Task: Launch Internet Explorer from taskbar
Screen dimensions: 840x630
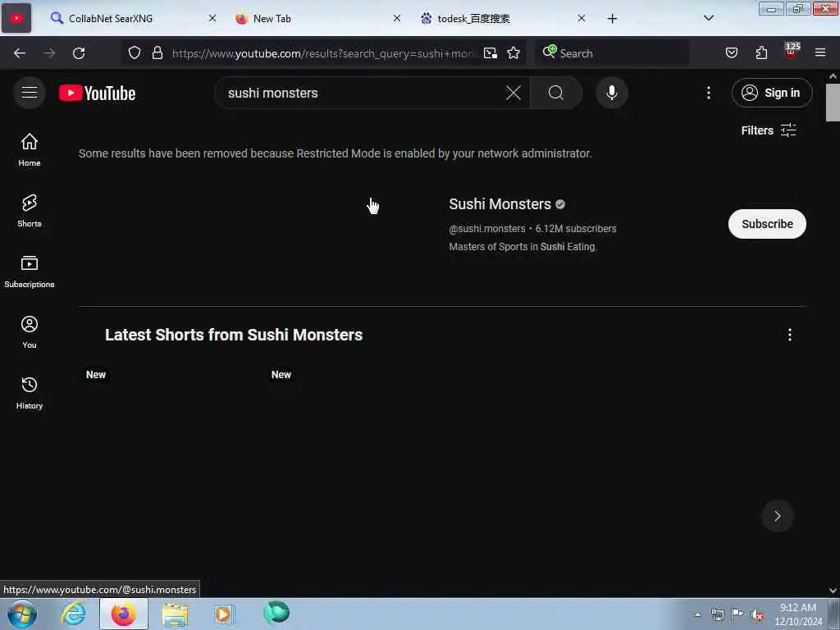Action: coord(73,614)
